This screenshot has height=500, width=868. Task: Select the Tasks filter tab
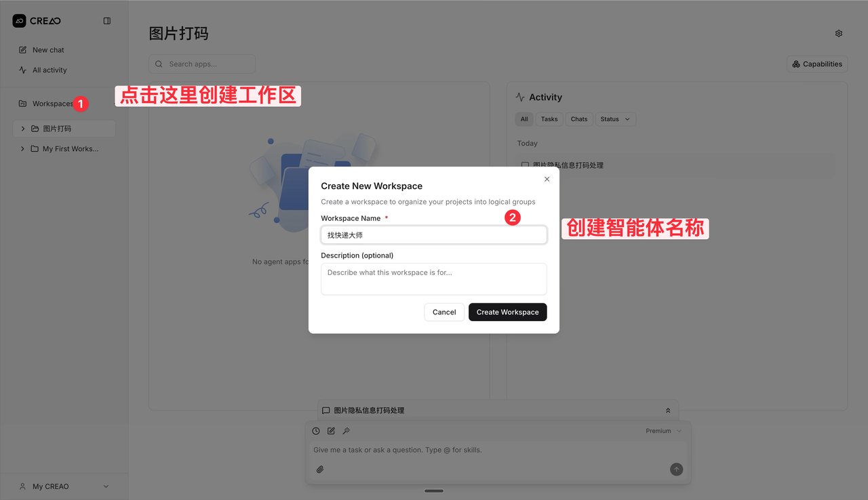coord(549,119)
